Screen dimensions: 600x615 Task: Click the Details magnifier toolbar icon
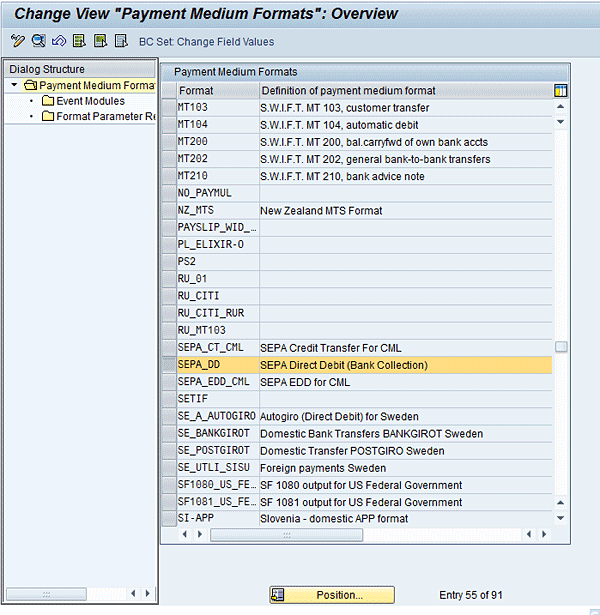pos(38,41)
